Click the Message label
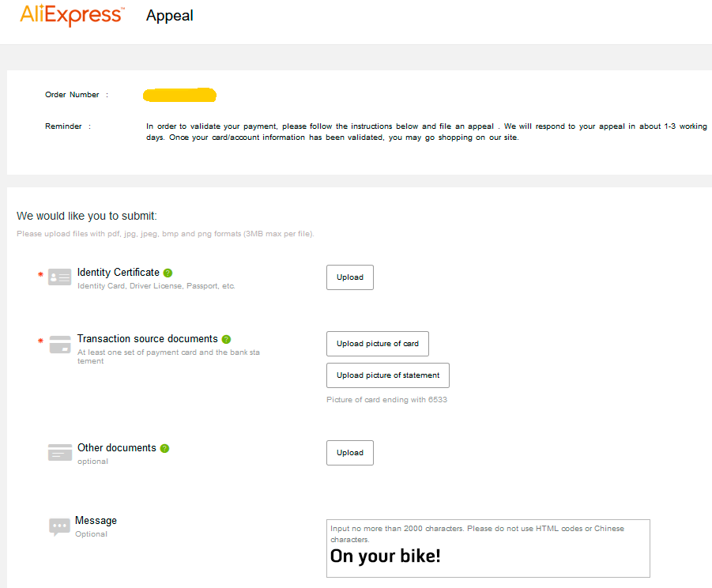 point(96,520)
